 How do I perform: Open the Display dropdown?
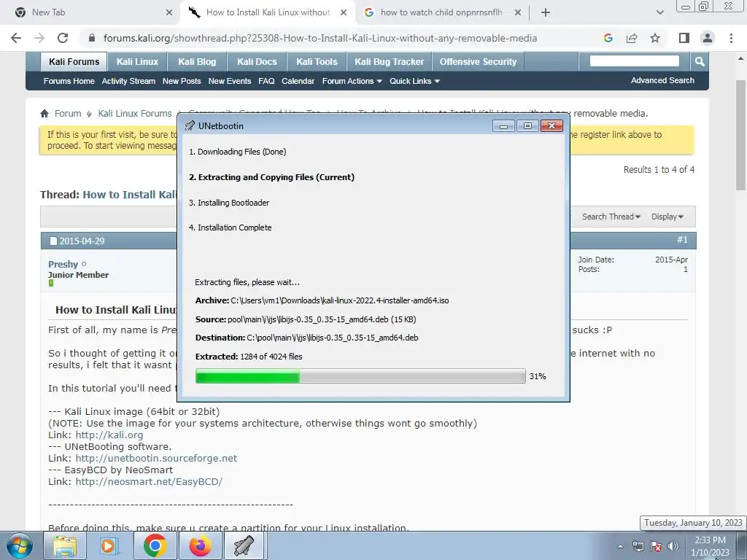[x=667, y=217]
